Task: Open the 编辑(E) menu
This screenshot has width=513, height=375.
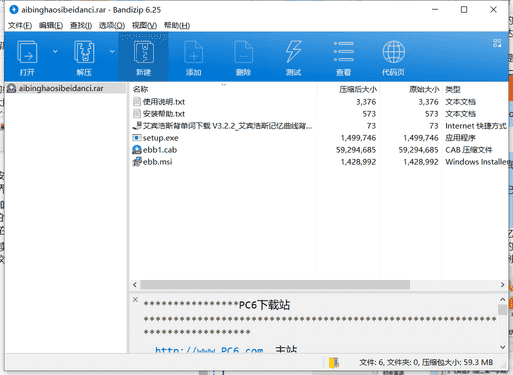Action: 51,26
